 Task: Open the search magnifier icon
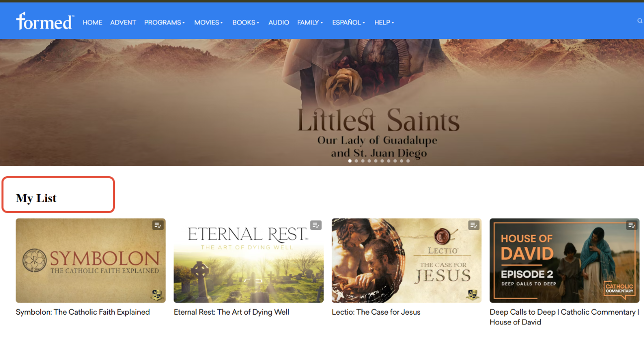[640, 21]
